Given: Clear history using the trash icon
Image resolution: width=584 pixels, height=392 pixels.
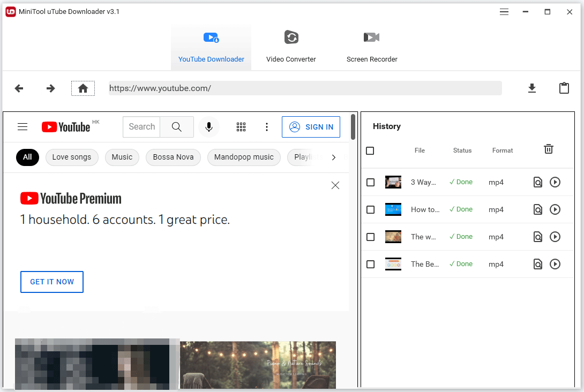Looking at the screenshot, I should (548, 149).
